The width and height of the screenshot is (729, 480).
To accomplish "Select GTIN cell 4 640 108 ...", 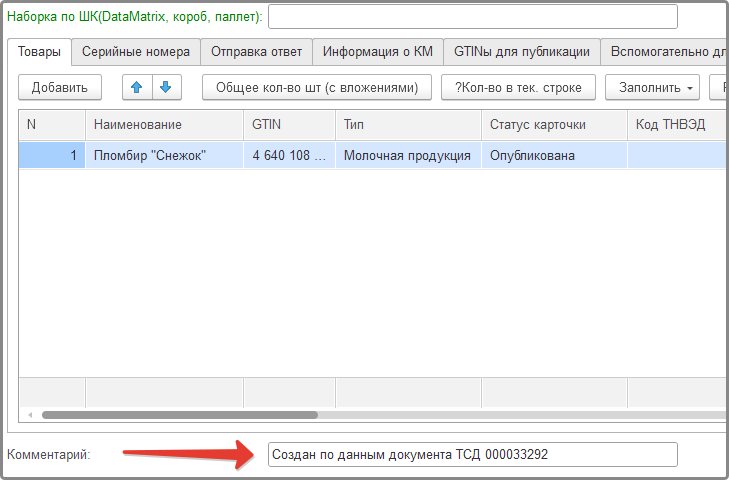I will [290, 155].
